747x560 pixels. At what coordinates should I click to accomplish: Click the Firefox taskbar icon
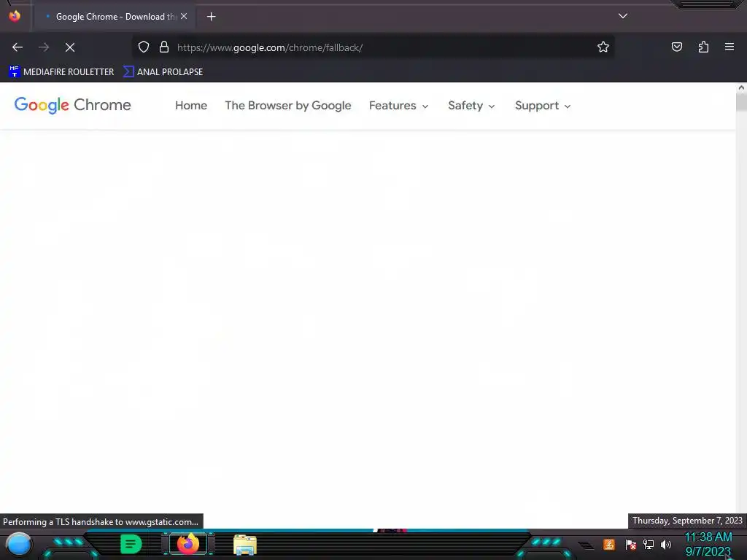(x=187, y=543)
